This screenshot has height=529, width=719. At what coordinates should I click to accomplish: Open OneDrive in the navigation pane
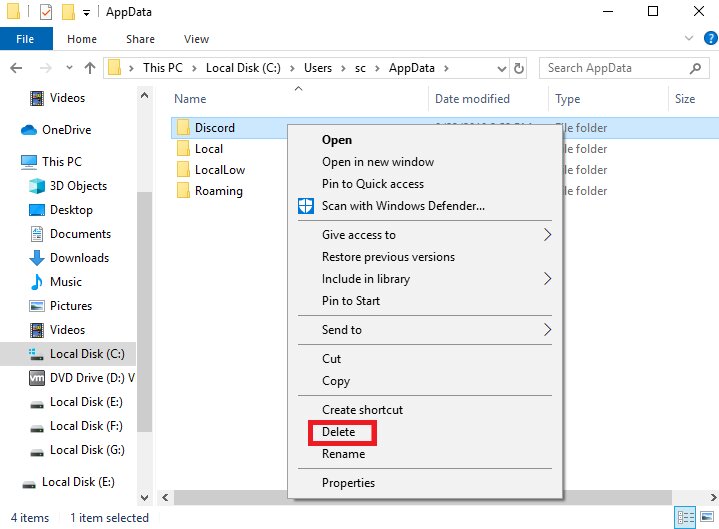[x=55, y=130]
